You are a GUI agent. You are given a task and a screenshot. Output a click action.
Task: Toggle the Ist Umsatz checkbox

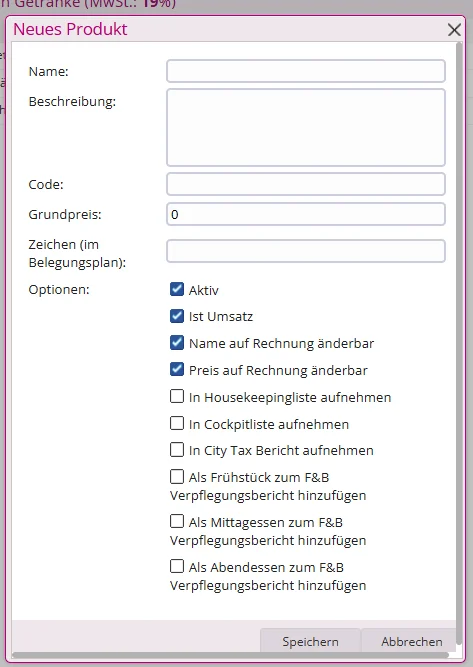(x=177, y=316)
